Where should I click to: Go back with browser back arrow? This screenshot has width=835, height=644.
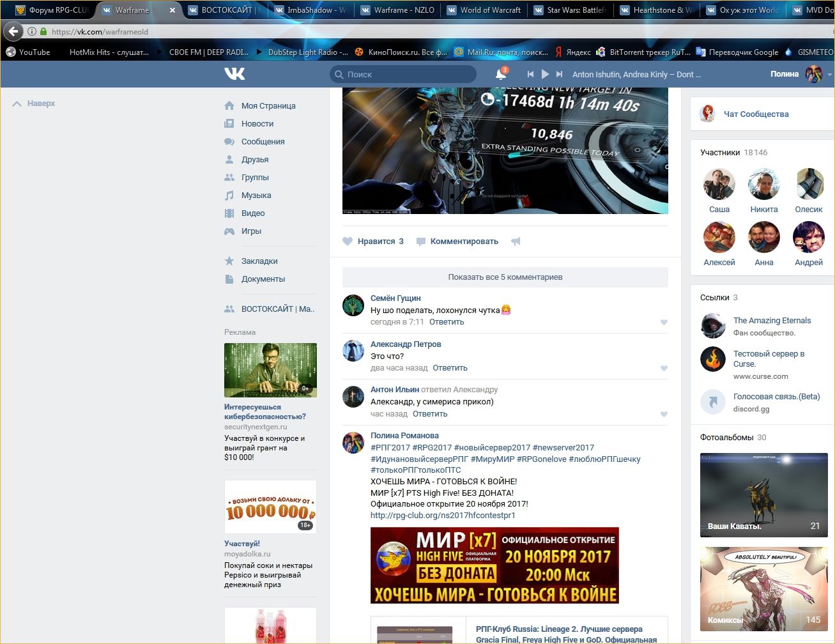[x=13, y=31]
